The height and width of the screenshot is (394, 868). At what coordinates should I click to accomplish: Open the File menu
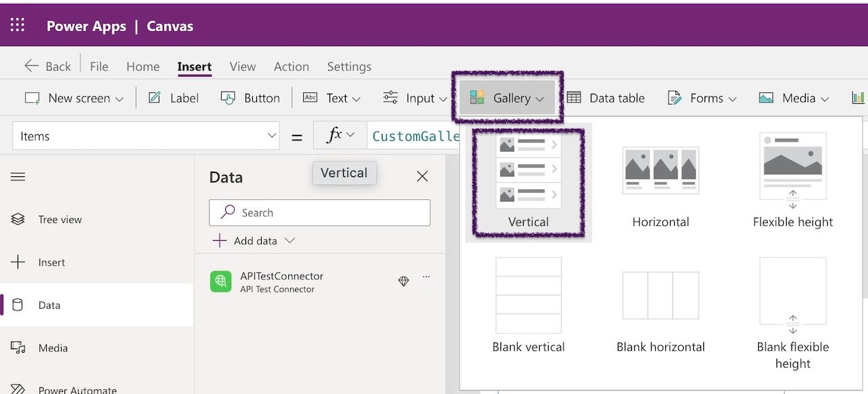click(99, 66)
